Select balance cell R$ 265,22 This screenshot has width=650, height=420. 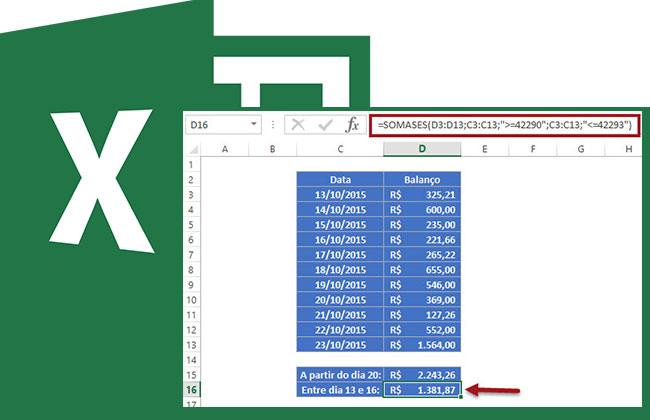pos(422,255)
